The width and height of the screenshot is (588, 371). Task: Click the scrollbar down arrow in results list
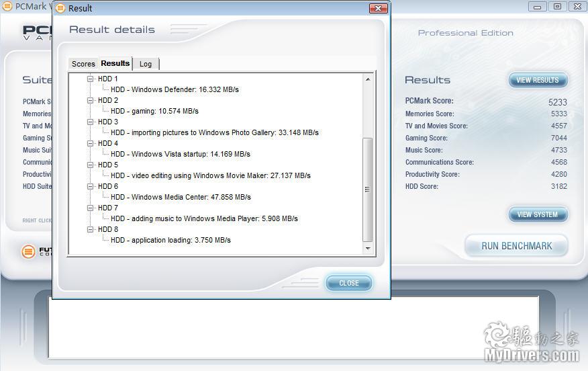coord(367,249)
